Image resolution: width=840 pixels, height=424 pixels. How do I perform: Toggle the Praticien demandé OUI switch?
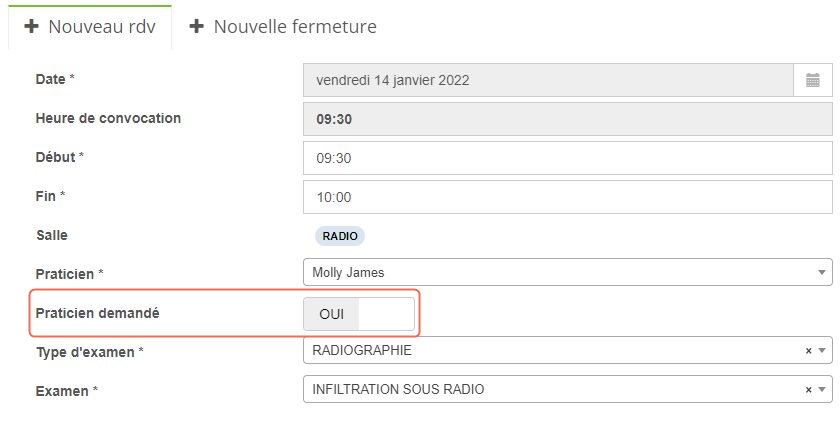359,314
